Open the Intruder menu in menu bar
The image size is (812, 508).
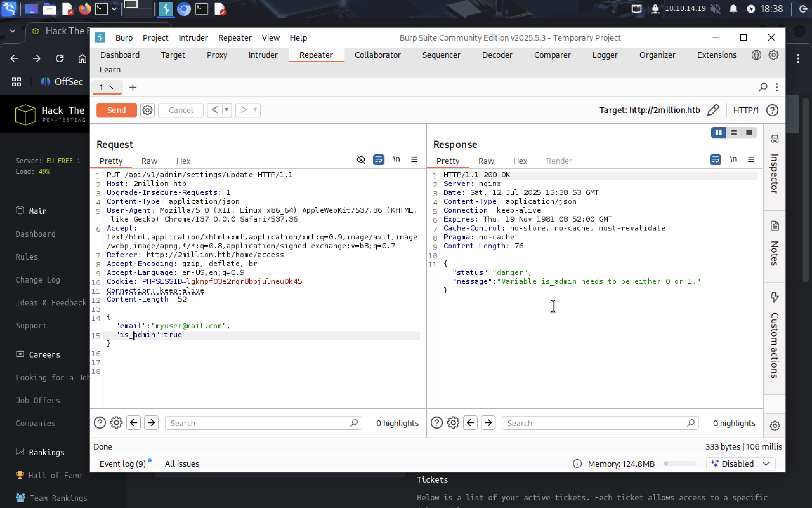coord(193,38)
